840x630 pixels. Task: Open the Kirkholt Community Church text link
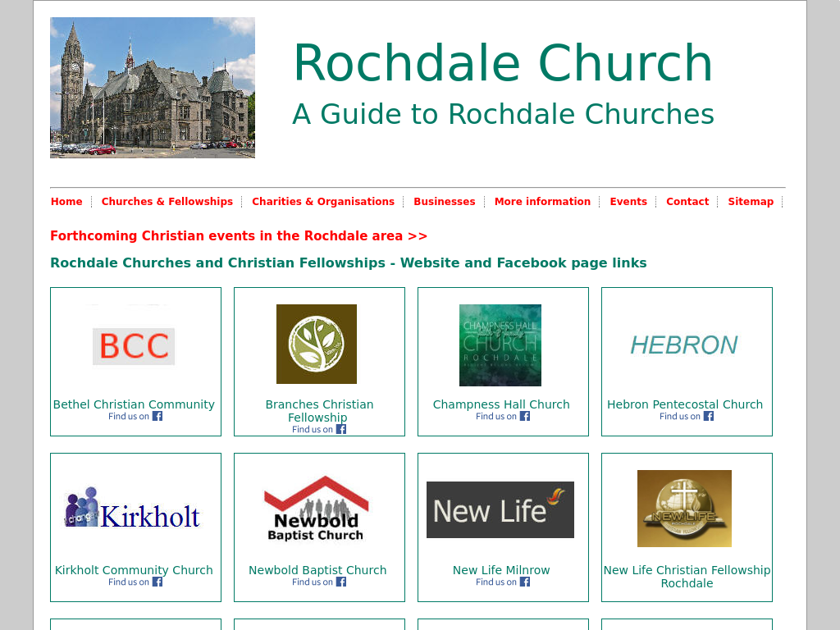(134, 570)
